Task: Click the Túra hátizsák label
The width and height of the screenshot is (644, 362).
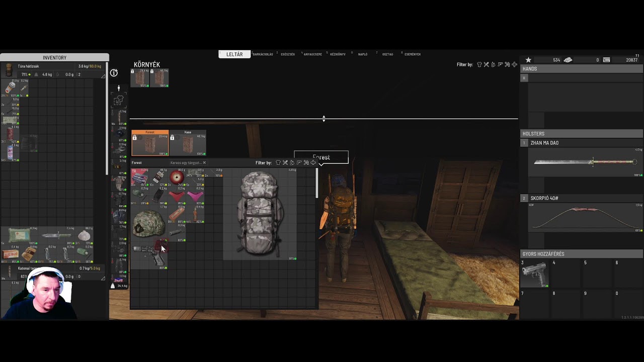Action: coord(28,66)
